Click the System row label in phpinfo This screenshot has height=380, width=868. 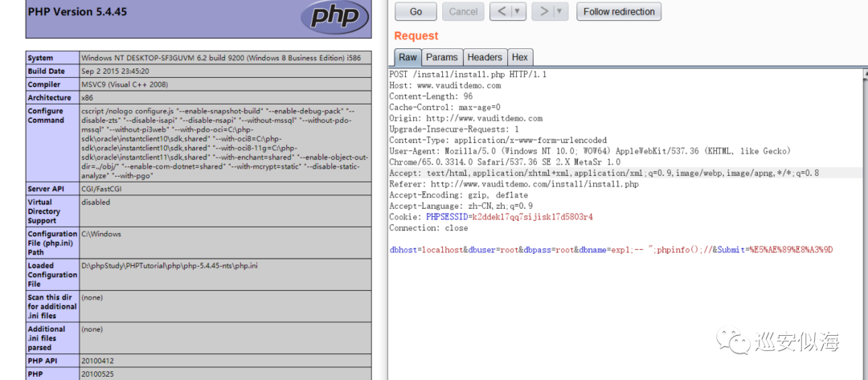40,58
